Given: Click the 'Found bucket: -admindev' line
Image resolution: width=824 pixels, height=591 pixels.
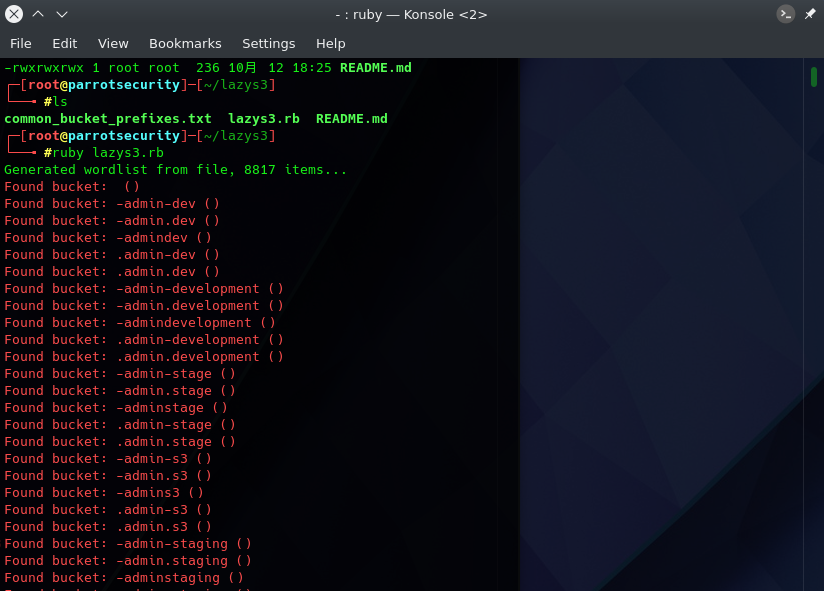Looking at the screenshot, I should [108, 237].
